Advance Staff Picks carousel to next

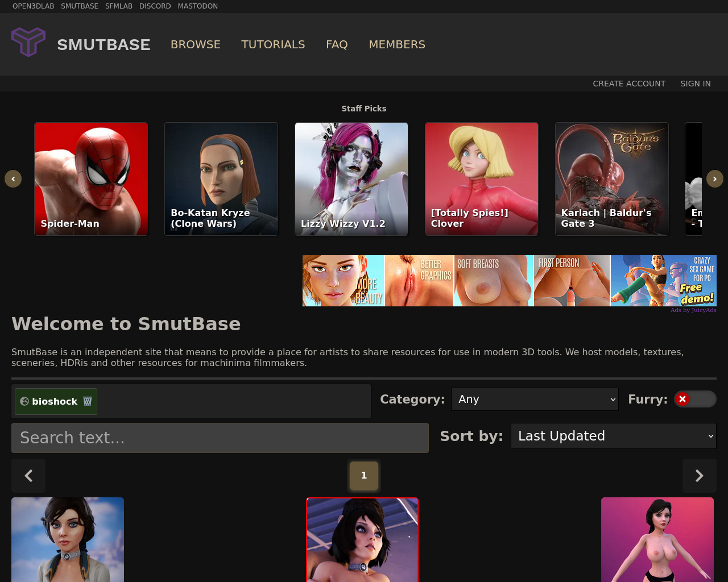[x=715, y=179]
